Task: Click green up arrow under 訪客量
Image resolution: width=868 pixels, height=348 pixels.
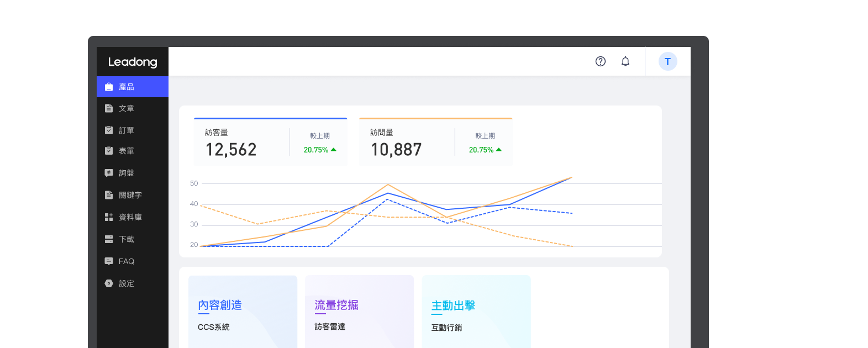Action: [x=334, y=150]
